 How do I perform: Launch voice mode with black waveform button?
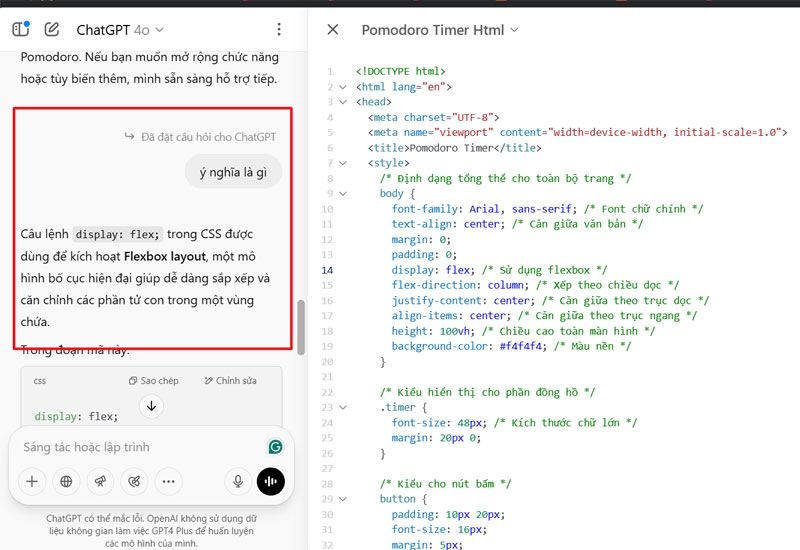(x=271, y=481)
